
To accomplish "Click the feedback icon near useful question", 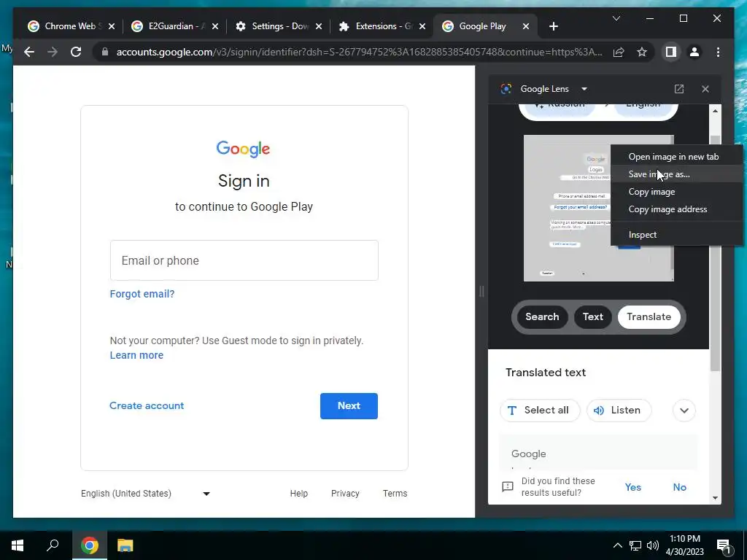I will tap(508, 486).
